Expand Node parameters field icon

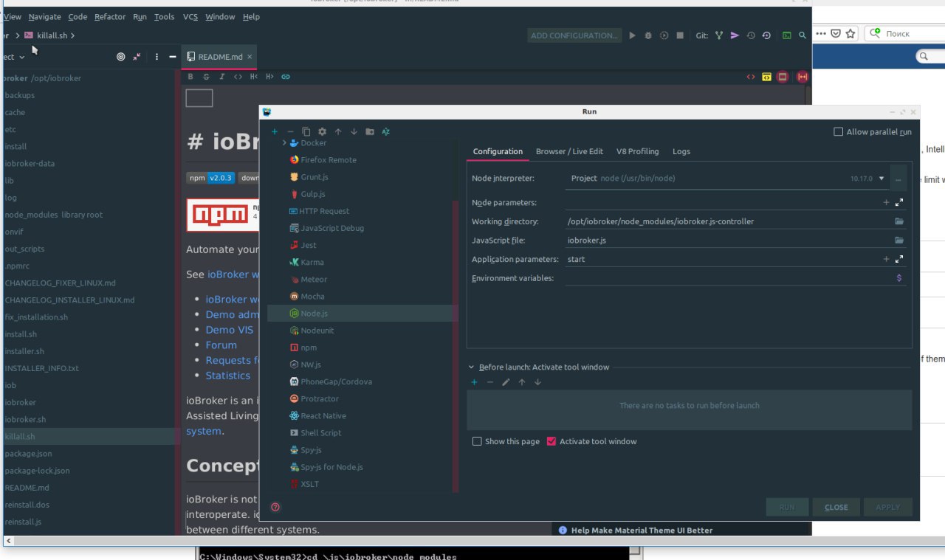[899, 202]
